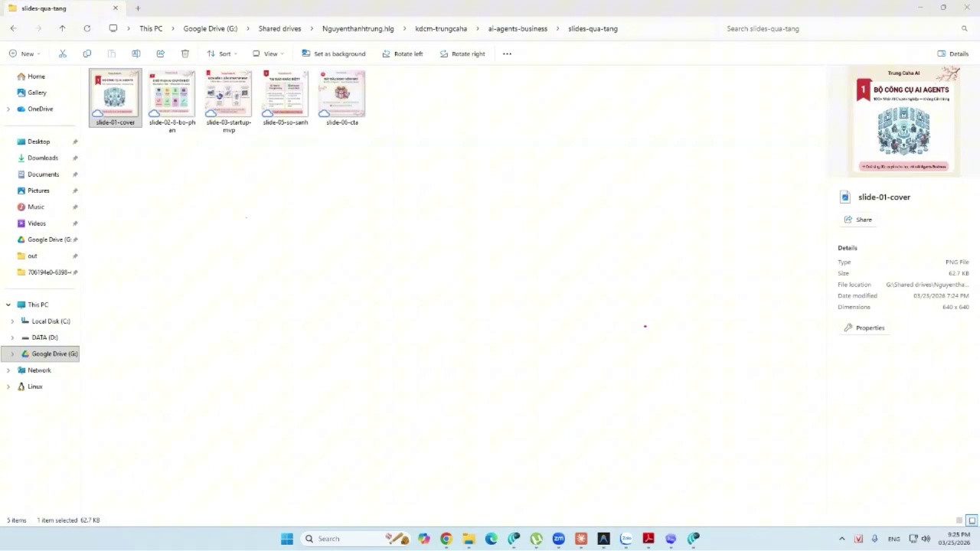980x551 pixels.
Task: Expand the Local Disk (C:) node
Action: (x=12, y=321)
